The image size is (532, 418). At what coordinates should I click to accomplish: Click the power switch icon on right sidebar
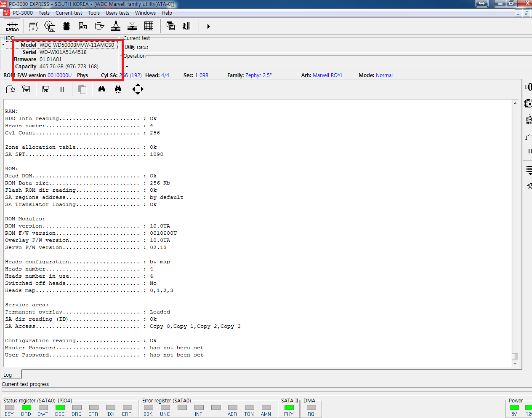click(x=529, y=137)
